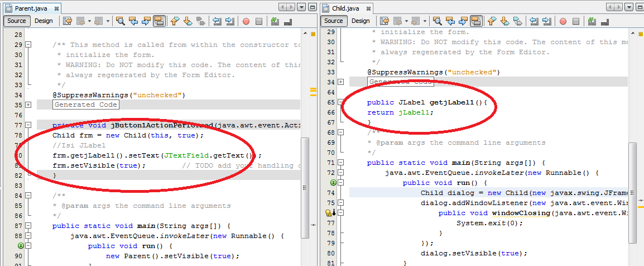Open Back history dropdown arrow in Child.java toolbar

pos(406,21)
